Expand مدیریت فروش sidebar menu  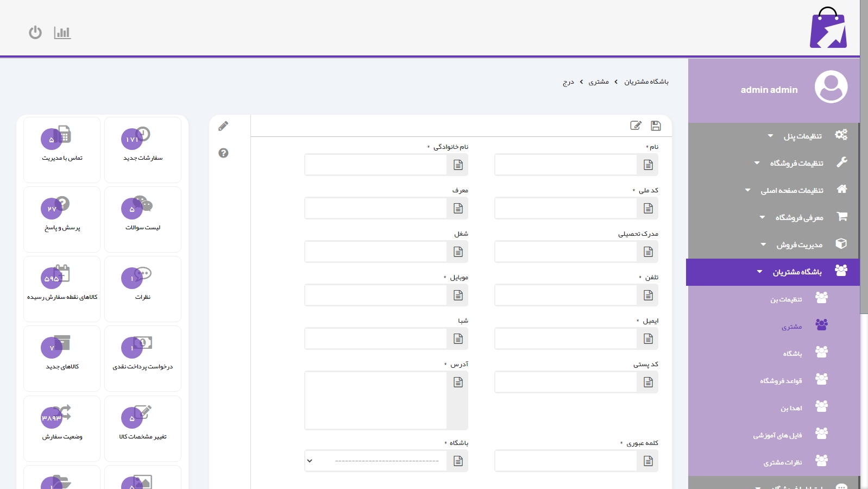coord(799,244)
